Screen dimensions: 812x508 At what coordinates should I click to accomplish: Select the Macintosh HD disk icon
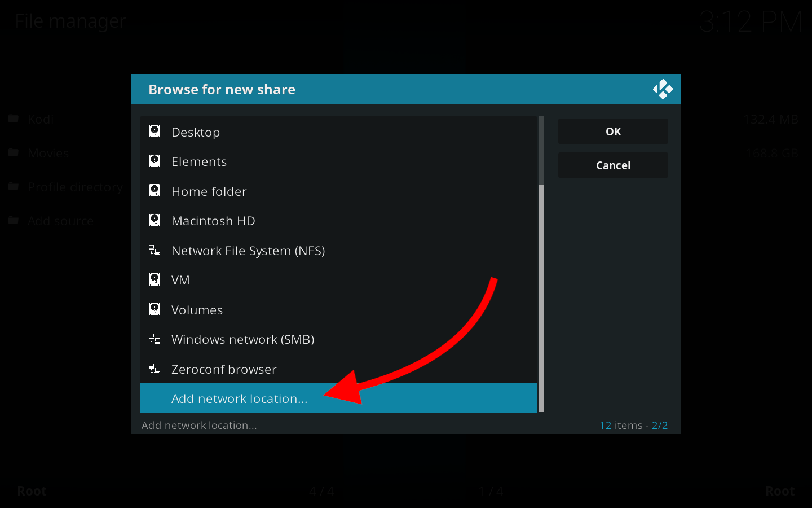click(x=155, y=220)
